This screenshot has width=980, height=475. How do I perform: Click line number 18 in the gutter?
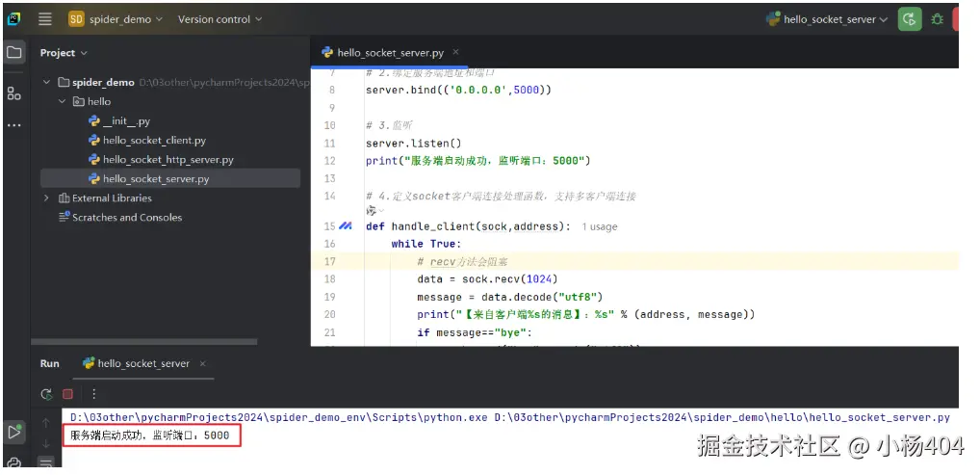(329, 279)
